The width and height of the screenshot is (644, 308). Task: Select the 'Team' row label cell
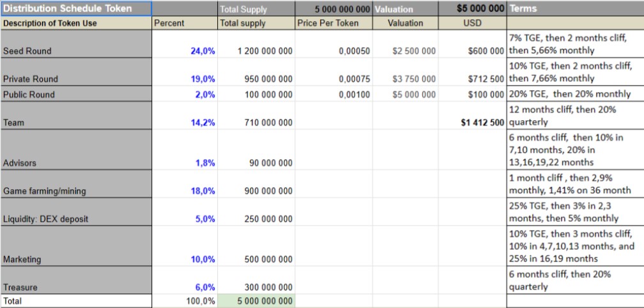(75, 123)
